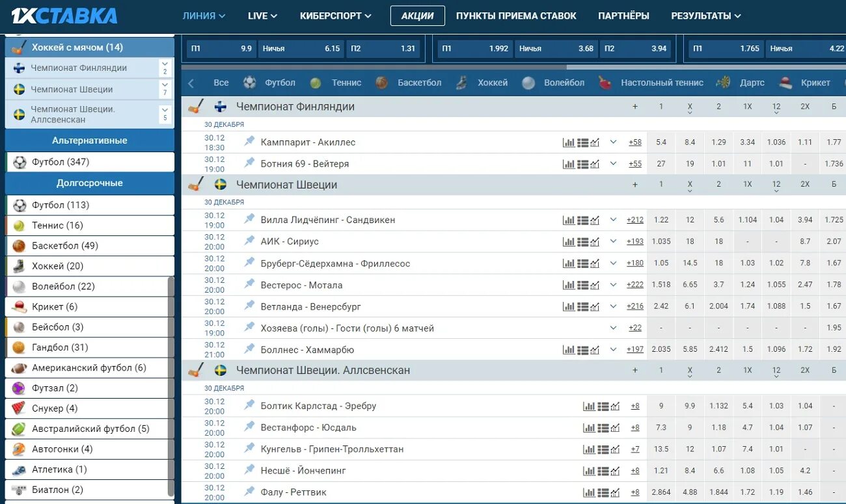Open ПУНКТЫ ПРИЕМА СТАВОК menu item
The image size is (846, 504).
(x=516, y=16)
